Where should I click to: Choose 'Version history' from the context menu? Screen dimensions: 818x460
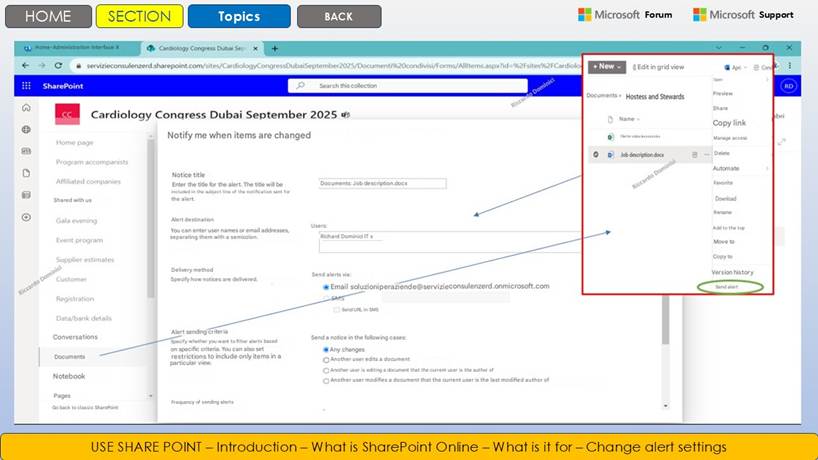point(731,272)
